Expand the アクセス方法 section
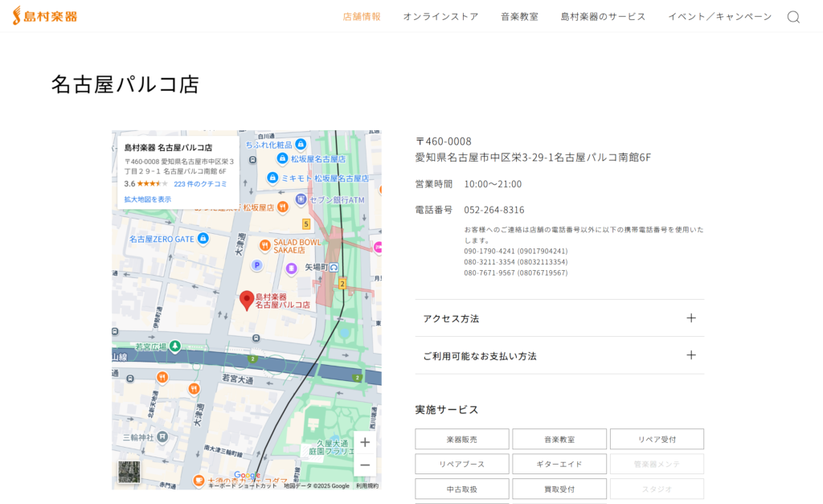Screen dimensions: 823x504 coord(559,318)
